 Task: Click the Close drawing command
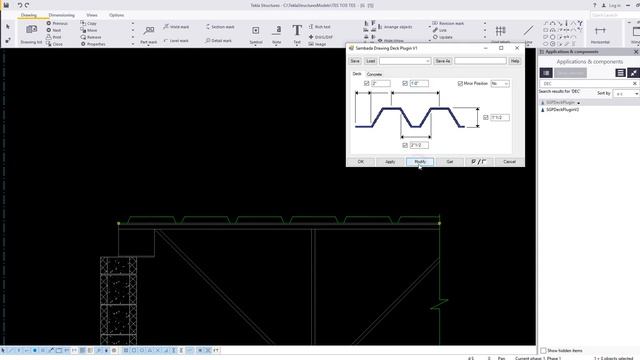tap(54, 44)
